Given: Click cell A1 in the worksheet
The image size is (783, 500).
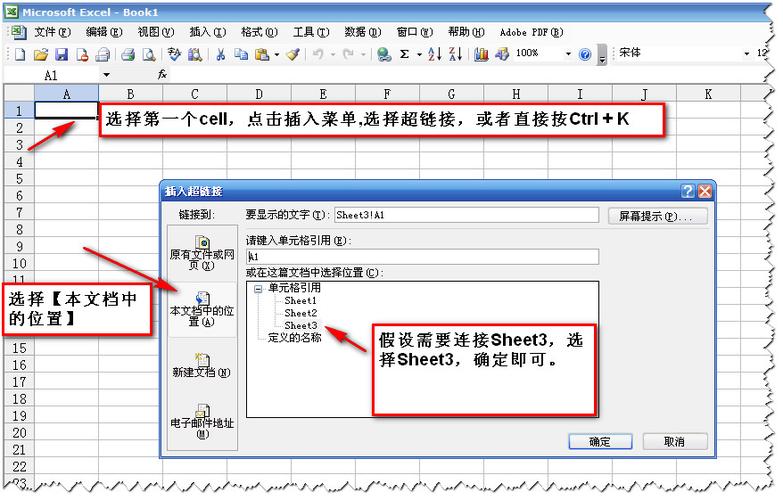Looking at the screenshot, I should (66, 110).
